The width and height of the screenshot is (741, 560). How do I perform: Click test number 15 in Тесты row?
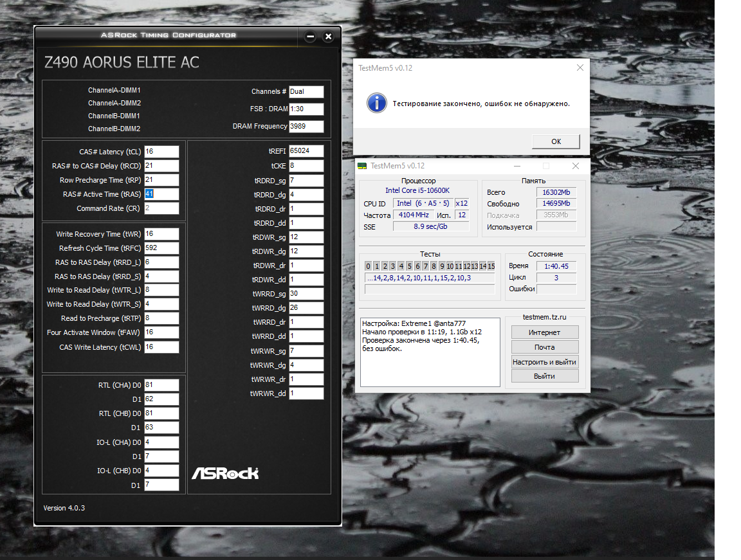491,266
